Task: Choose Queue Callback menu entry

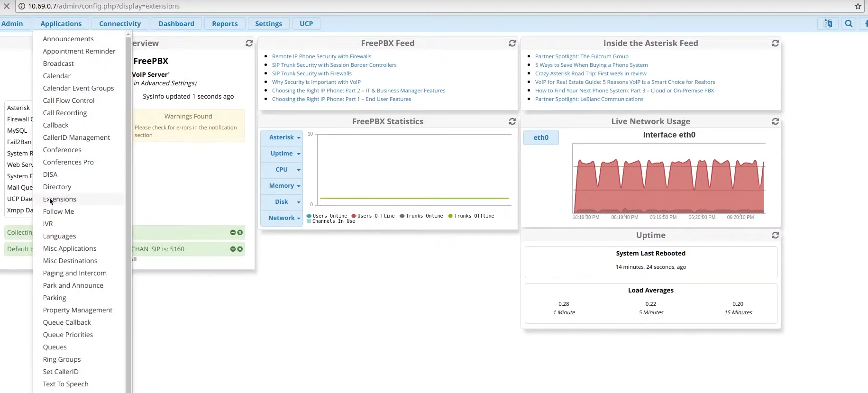Action: pyautogui.click(x=79, y=322)
